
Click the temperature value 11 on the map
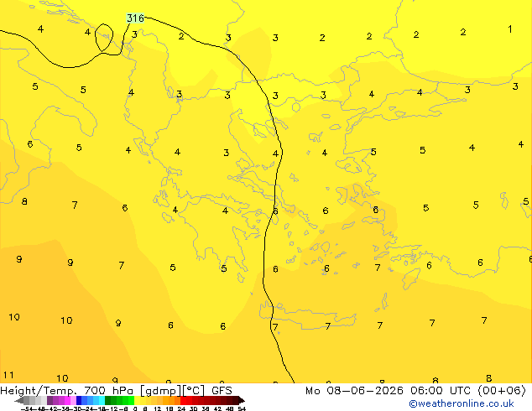click(x=8, y=375)
